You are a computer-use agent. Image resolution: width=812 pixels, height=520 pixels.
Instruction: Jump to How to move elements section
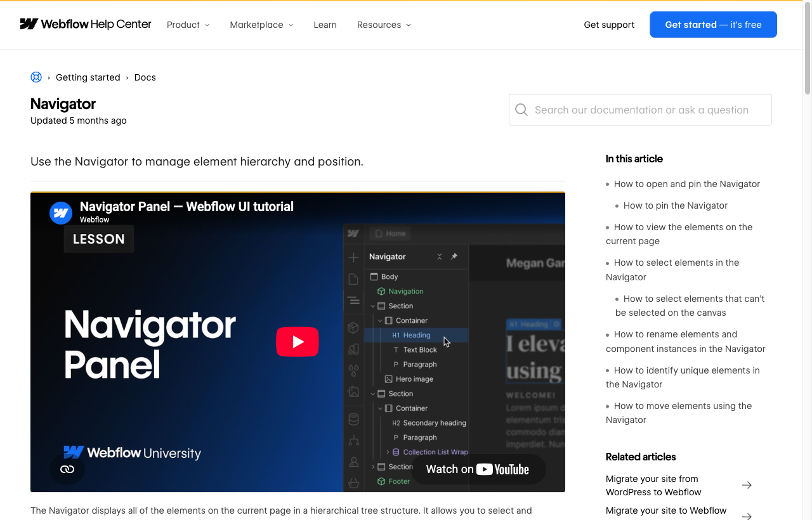click(679, 413)
